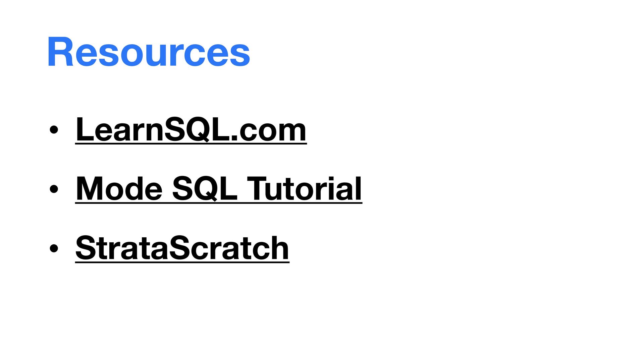The image size is (644, 362).
Task: Open the Mode SQL Tutorial link
Action: [219, 189]
